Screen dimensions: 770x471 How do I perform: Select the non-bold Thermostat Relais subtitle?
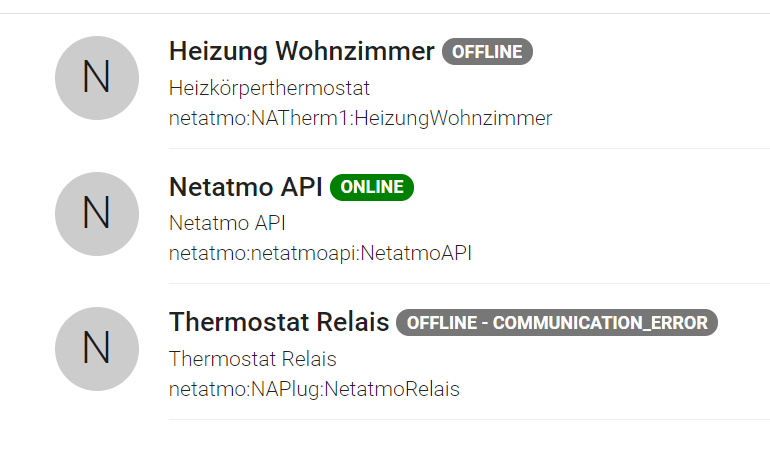pos(252,359)
